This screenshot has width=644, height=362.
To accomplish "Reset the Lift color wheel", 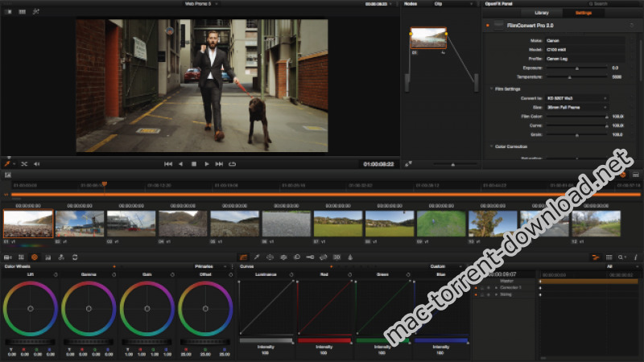I will pos(55,274).
